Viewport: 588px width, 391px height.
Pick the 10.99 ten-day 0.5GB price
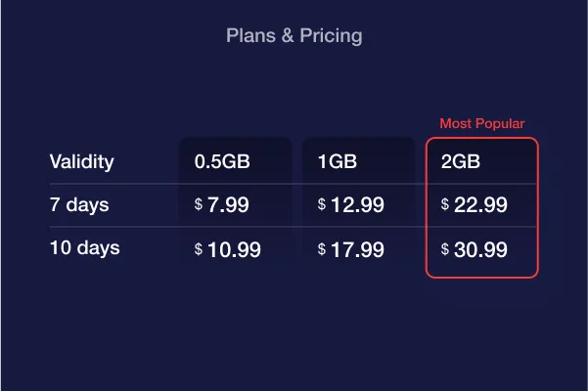pos(234,249)
